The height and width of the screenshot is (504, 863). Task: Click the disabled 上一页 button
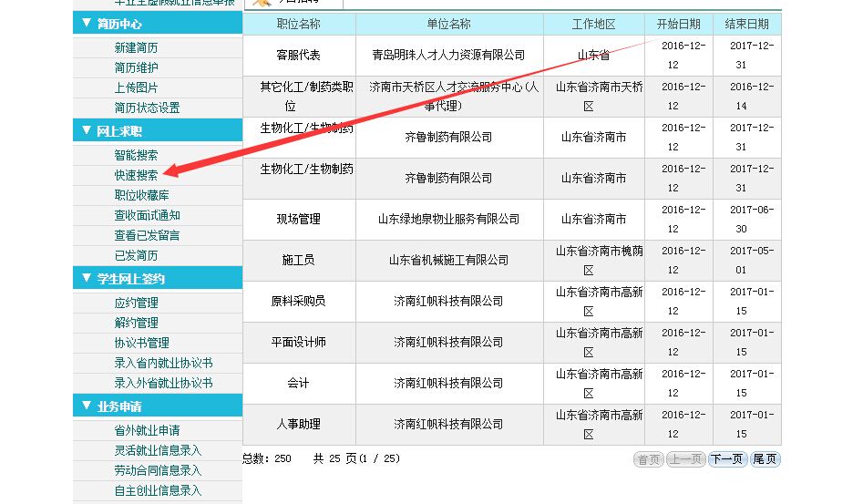pos(686,458)
